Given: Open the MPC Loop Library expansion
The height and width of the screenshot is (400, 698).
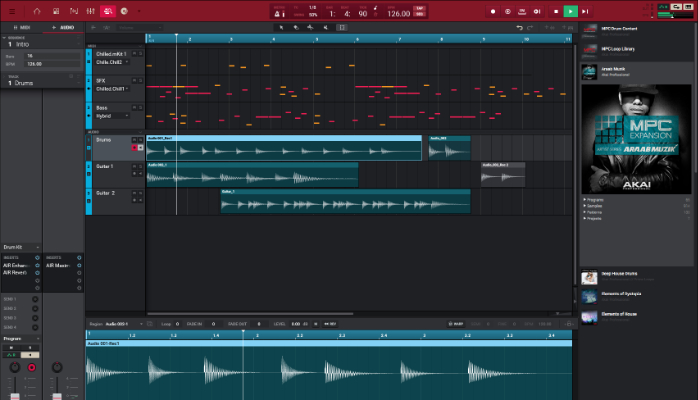Looking at the screenshot, I should [637, 52].
